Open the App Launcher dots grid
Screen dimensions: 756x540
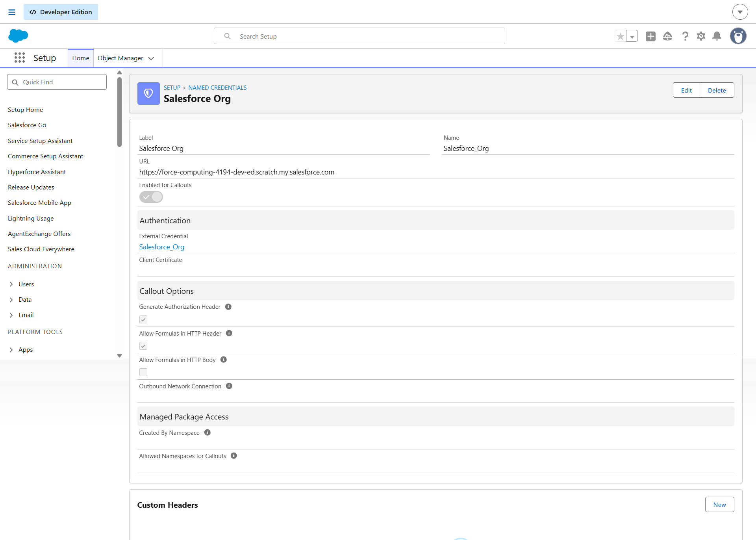(20, 58)
